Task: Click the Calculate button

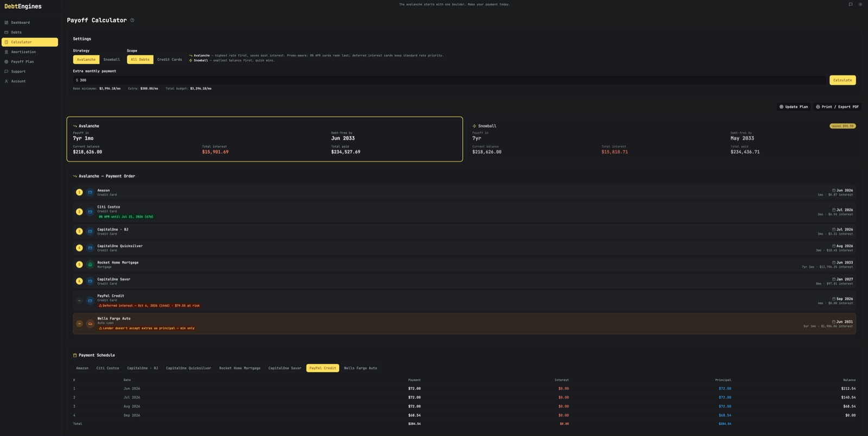Action: click(x=843, y=80)
